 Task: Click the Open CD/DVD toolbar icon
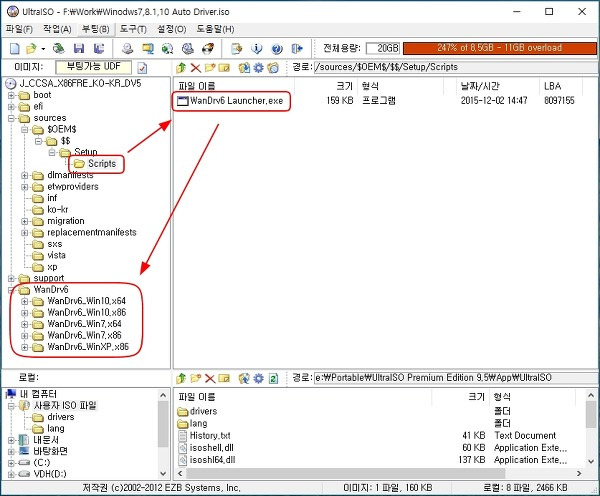(58, 49)
